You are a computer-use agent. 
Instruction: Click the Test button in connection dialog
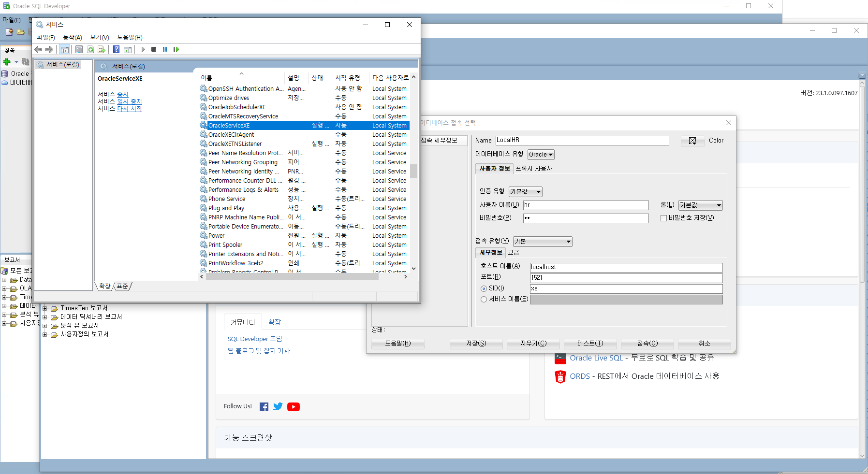coord(590,344)
